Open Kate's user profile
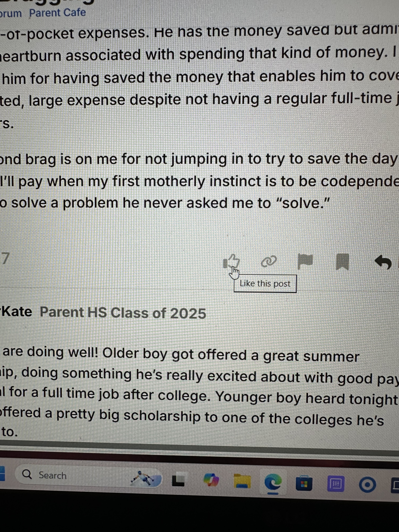Viewport: 399px width, 532px height. [16, 312]
